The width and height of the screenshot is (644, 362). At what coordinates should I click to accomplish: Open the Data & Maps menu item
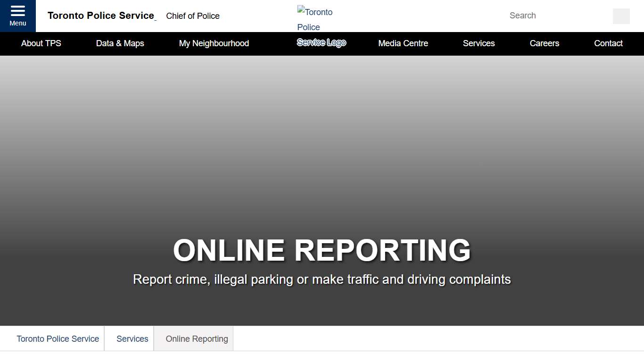tap(120, 43)
